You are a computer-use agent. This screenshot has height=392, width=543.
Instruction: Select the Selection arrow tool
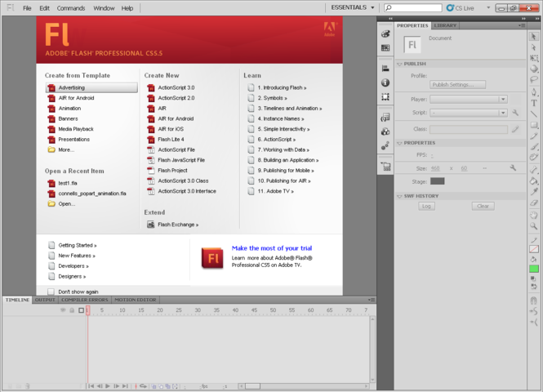[x=534, y=37]
